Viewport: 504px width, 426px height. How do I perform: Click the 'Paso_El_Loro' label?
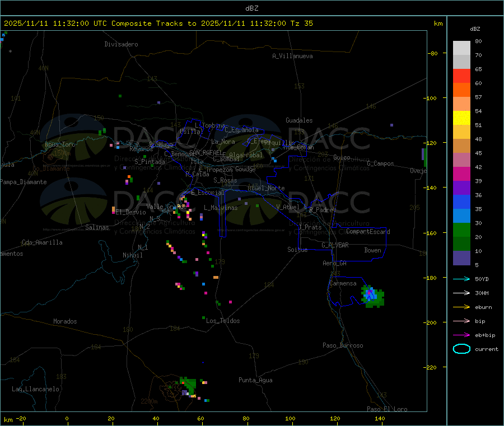coord(387,409)
